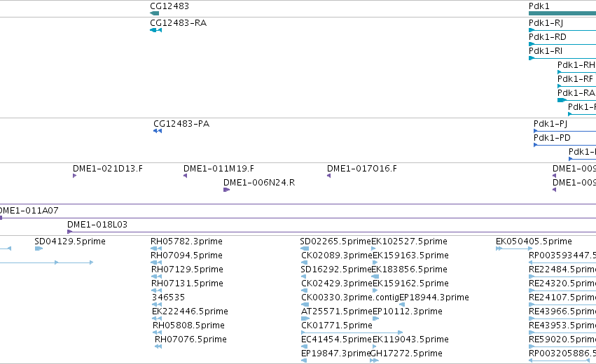Click the Pdk1-RF transcript label
596x364 pixels.
pos(575,79)
